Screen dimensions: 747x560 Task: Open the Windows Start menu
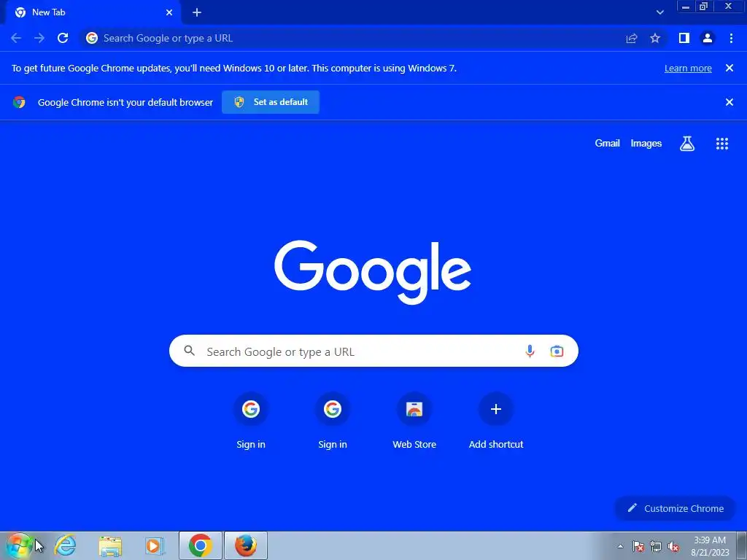coord(18,545)
